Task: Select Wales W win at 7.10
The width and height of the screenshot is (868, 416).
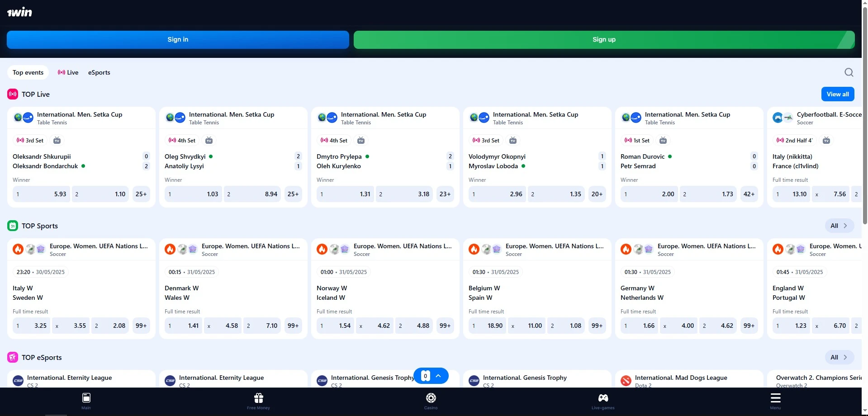Action: point(262,326)
